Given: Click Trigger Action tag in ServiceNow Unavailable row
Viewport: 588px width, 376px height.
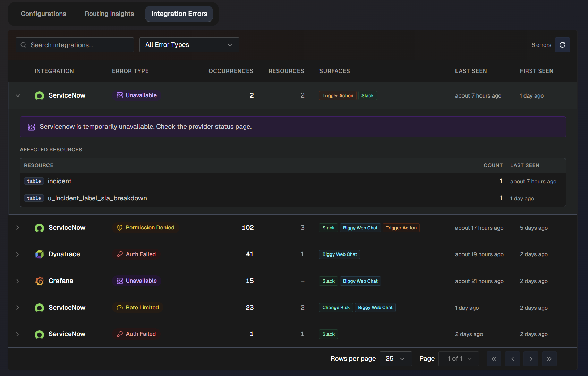Looking at the screenshot, I should pos(338,96).
